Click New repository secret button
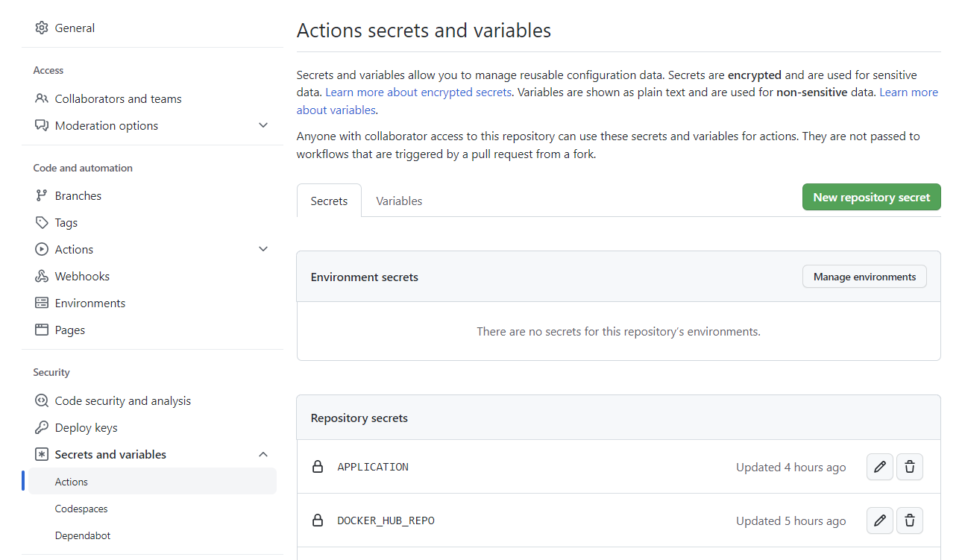 (x=871, y=198)
